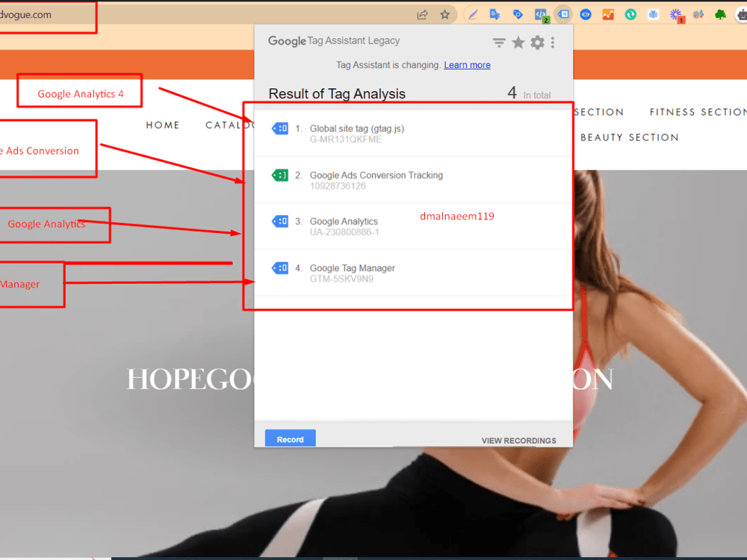Click green tag icon for Google Ads Conversion
Viewport: 747px width, 560px height.
point(280,175)
